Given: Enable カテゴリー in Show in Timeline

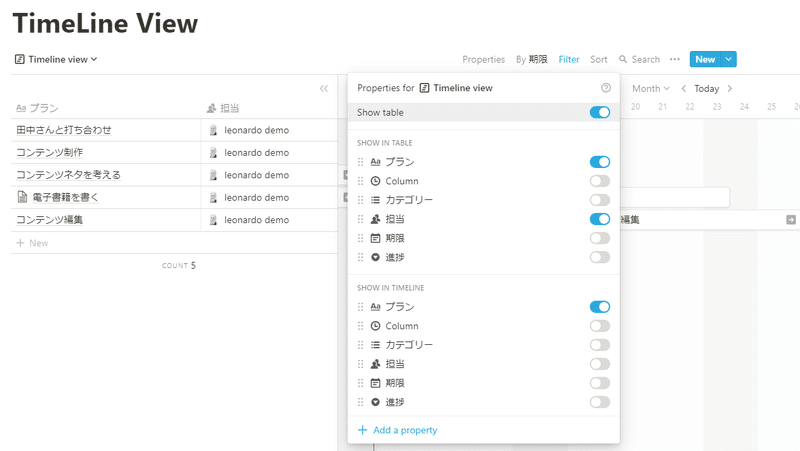Looking at the screenshot, I should point(599,345).
